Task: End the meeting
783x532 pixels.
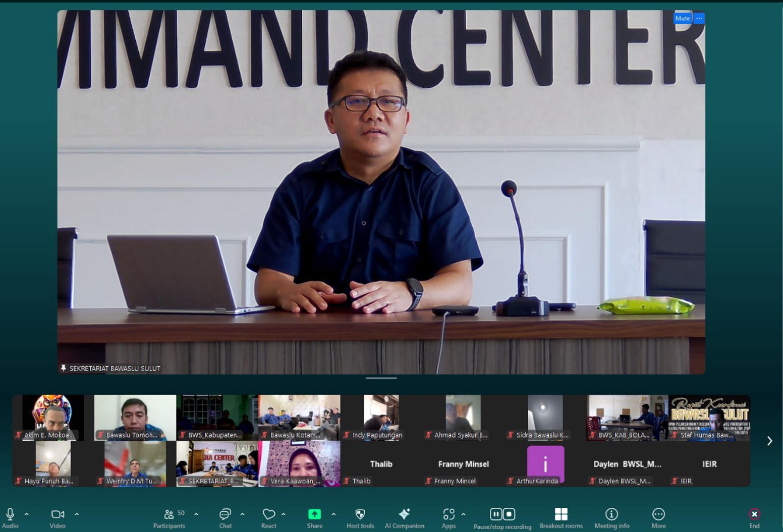Action: click(754, 515)
